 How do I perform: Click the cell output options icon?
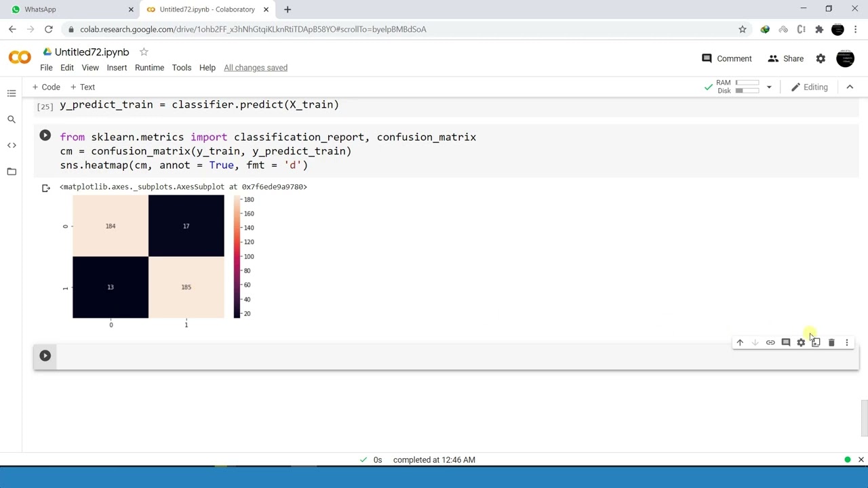click(45, 188)
